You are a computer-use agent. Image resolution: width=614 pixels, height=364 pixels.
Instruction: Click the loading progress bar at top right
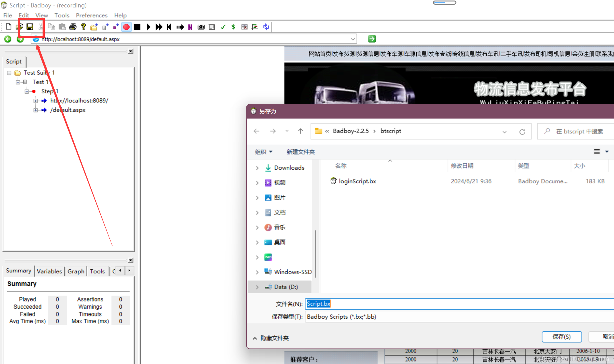pyautogui.click(x=444, y=2)
